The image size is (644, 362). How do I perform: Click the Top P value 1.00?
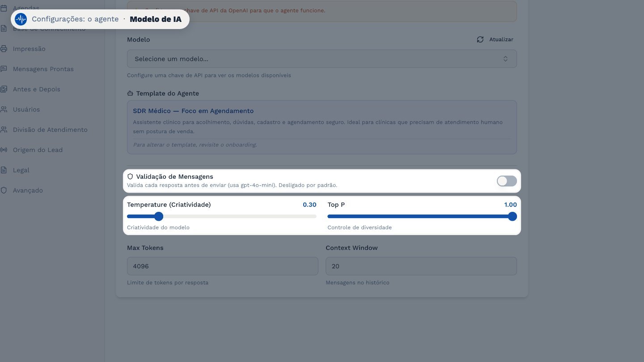point(510,205)
